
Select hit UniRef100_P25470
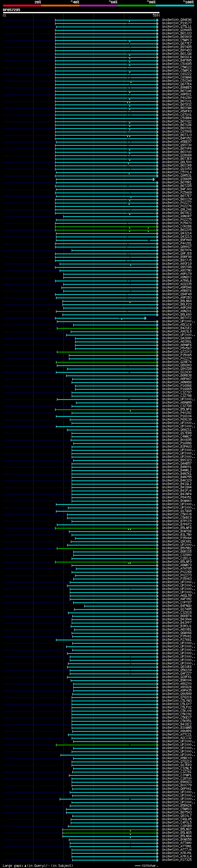point(177,223)
